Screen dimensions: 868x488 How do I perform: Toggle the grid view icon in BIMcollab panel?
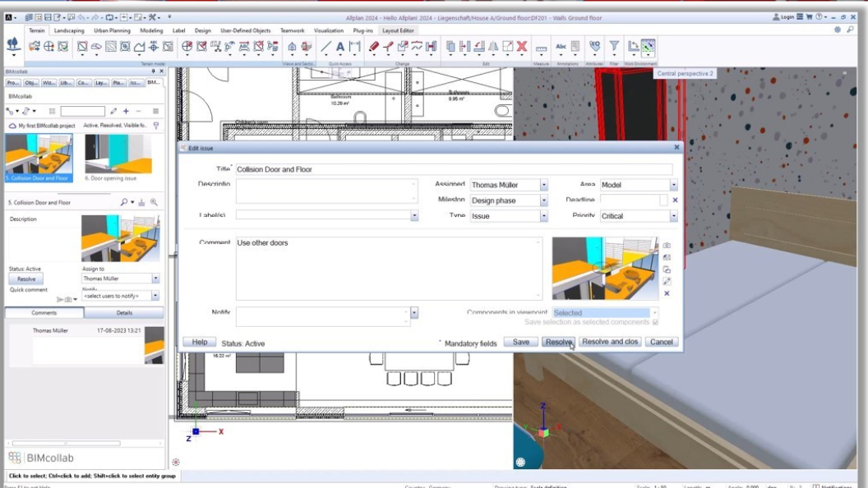(x=52, y=111)
